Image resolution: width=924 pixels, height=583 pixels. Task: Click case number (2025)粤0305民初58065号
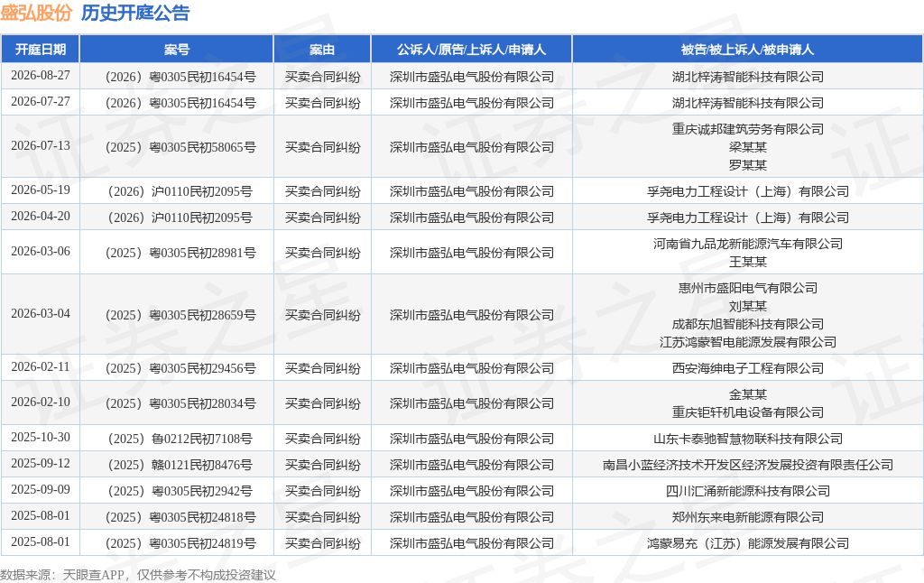[x=180, y=147]
